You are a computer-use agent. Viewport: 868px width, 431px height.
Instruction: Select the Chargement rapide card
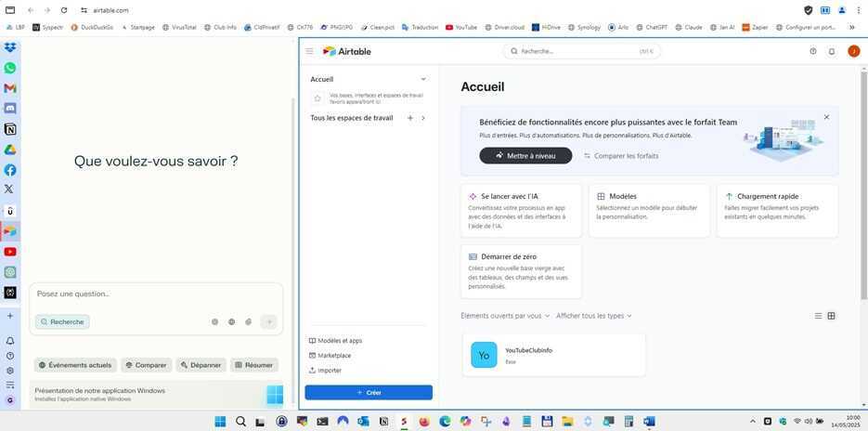point(777,211)
